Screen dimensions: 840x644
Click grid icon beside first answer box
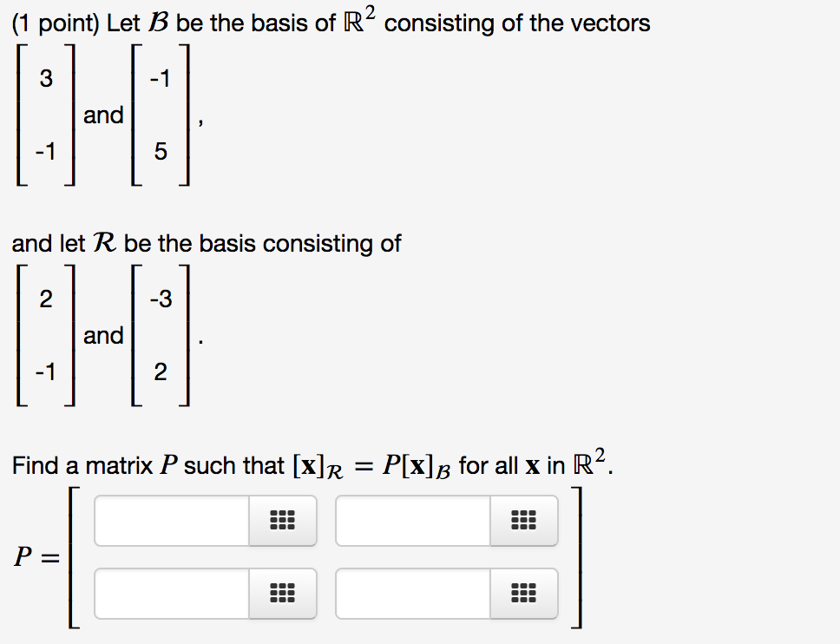[282, 521]
